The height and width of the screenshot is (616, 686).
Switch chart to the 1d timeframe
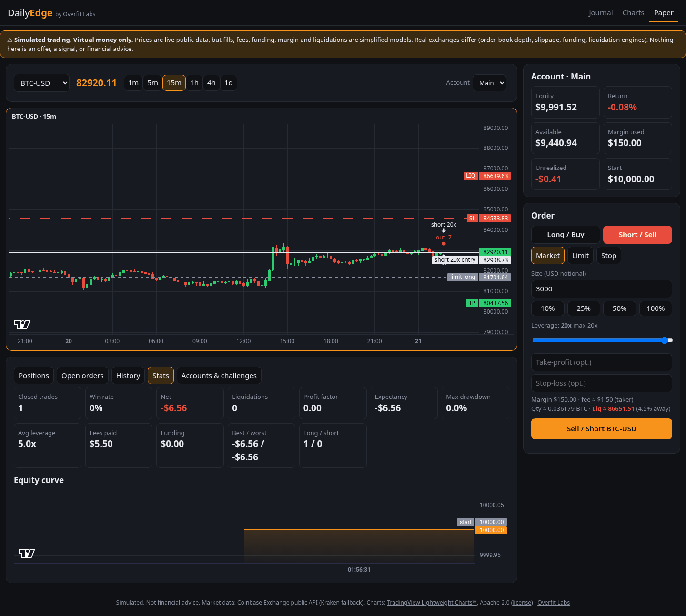pyautogui.click(x=229, y=83)
